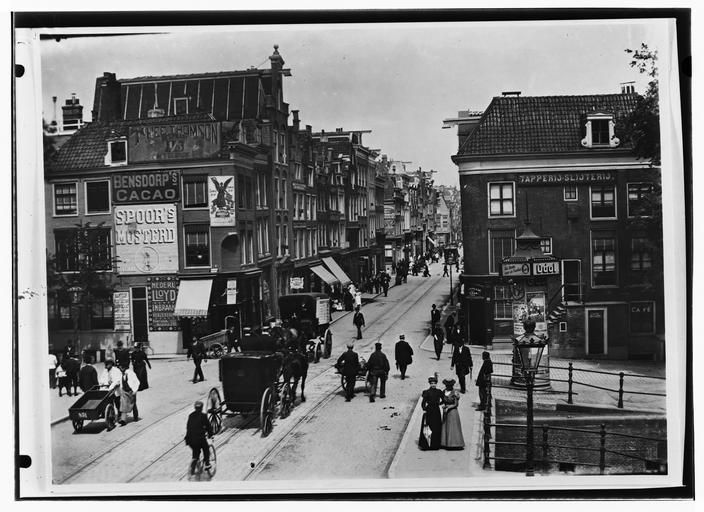Viewport: 704px width, 512px height.
Task: Select the two women in long dresses
Action: 442,414
